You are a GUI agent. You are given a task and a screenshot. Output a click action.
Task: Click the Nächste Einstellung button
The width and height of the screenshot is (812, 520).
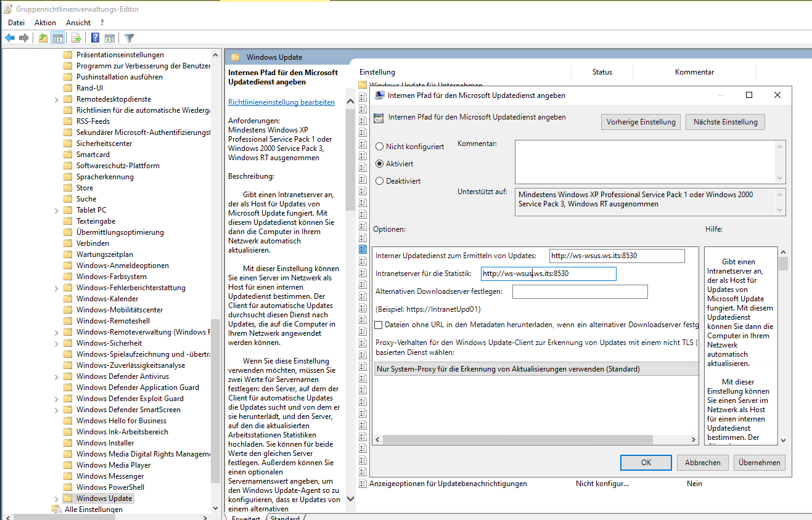coord(725,122)
